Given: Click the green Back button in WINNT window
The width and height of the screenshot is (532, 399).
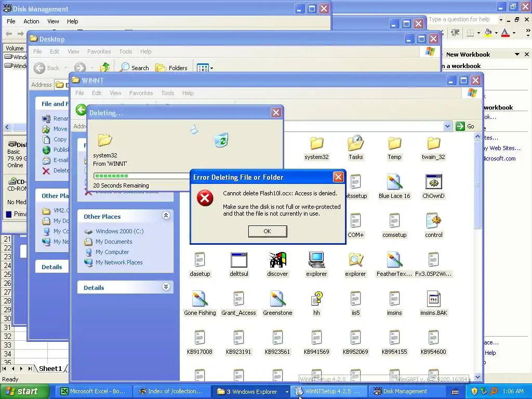Looking at the screenshot, I should coord(81,110).
